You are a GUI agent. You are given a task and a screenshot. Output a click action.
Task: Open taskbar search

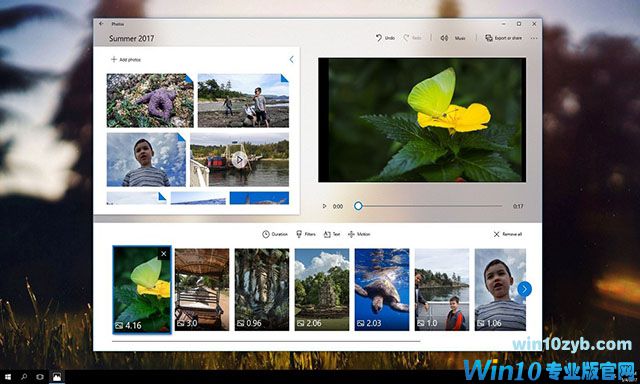24,377
